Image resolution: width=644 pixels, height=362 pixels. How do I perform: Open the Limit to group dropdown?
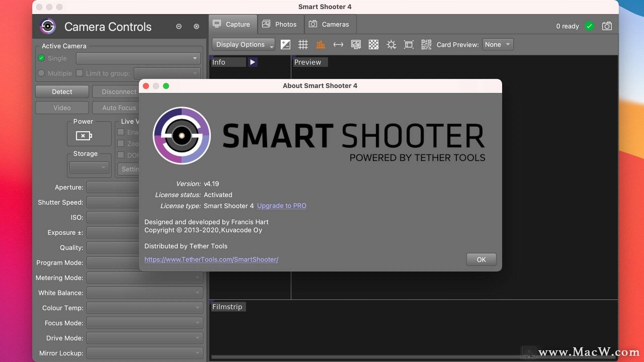pyautogui.click(x=167, y=73)
